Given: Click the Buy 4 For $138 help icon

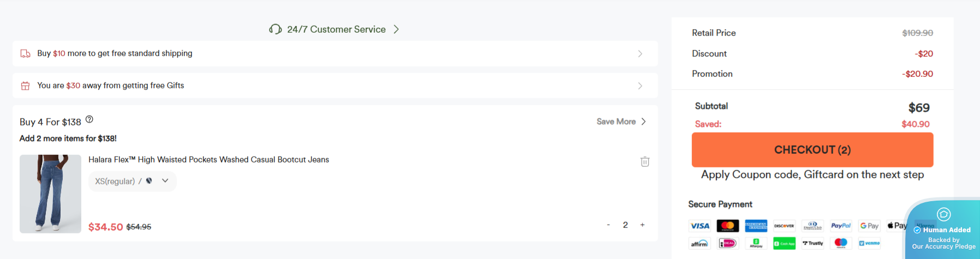Looking at the screenshot, I should click(x=89, y=119).
